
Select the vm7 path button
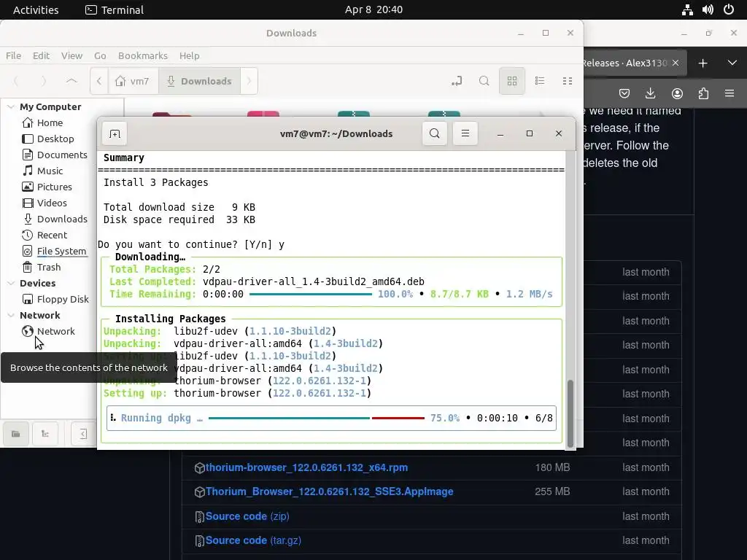[x=133, y=81]
